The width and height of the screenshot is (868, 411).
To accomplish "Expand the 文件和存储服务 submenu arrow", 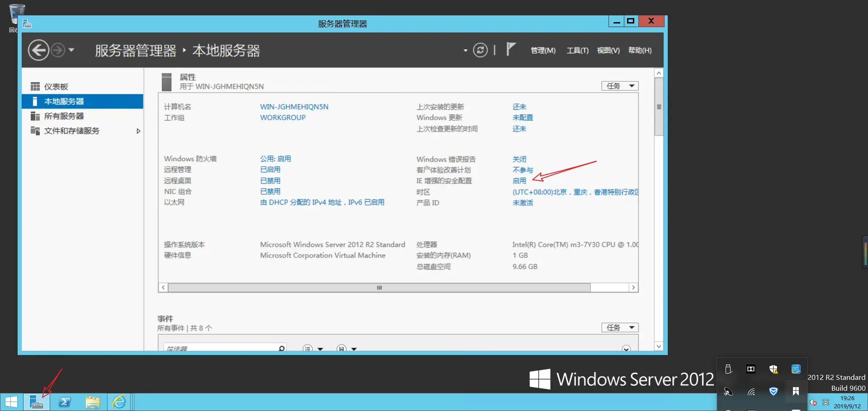I will click(138, 131).
